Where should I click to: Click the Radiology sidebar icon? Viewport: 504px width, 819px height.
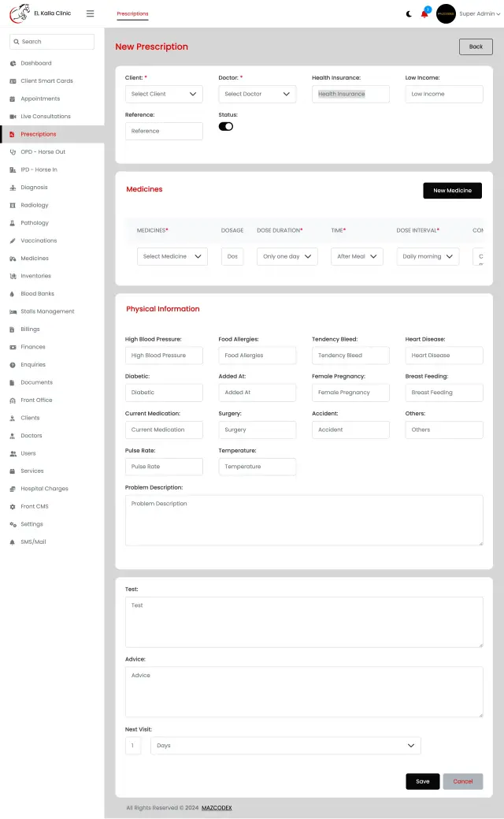coord(13,205)
